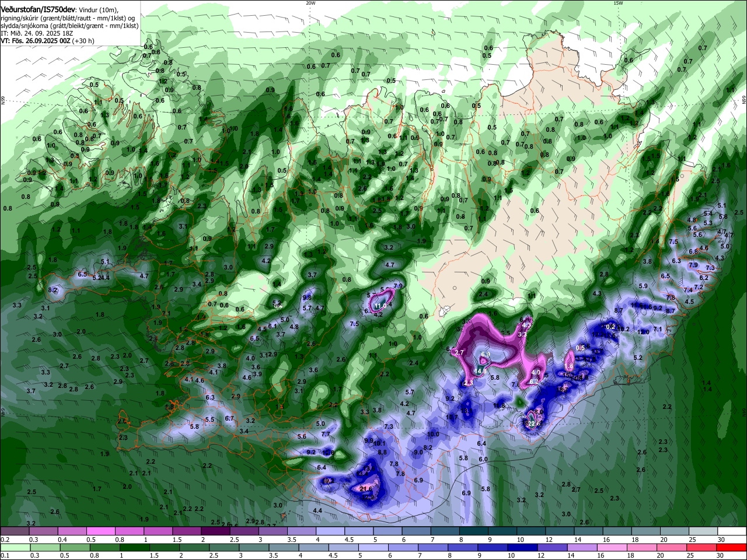This screenshot has width=747, height=560.
Task: Click the white swatch ending the upper snow legend
Action: pyautogui.click(x=732, y=531)
